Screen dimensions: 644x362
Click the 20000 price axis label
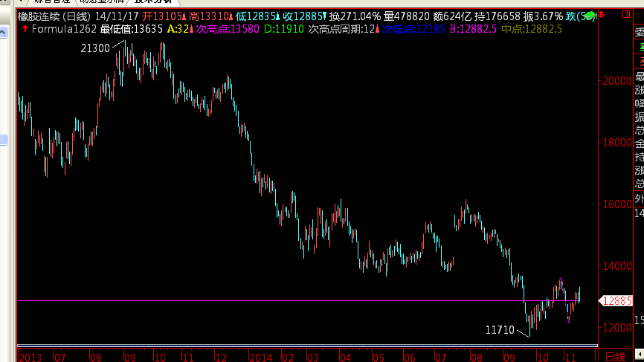click(617, 81)
